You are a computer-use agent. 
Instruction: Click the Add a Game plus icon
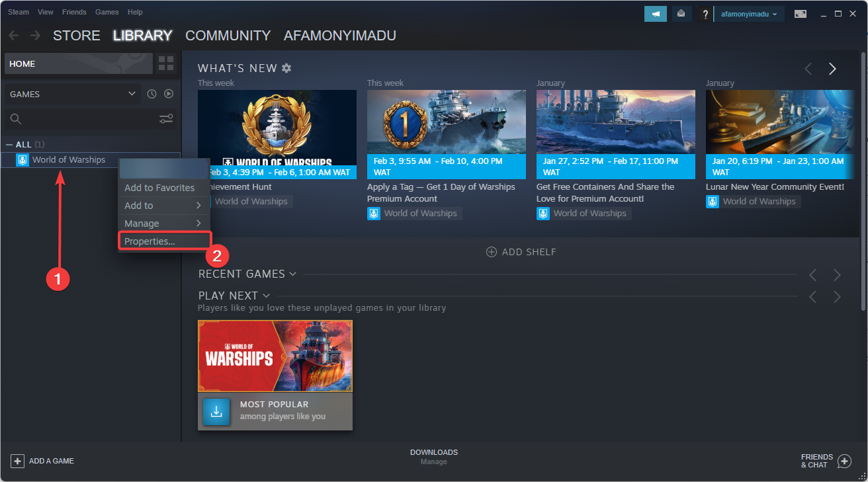[x=18, y=461]
